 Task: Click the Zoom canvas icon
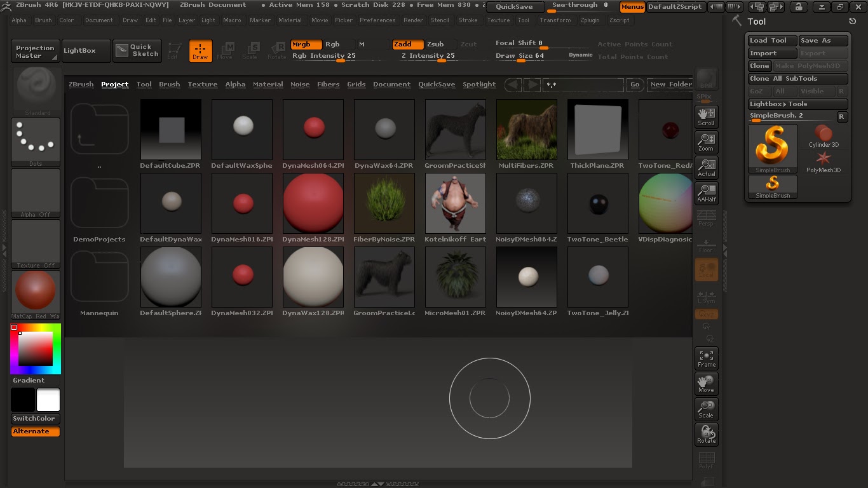tap(706, 142)
